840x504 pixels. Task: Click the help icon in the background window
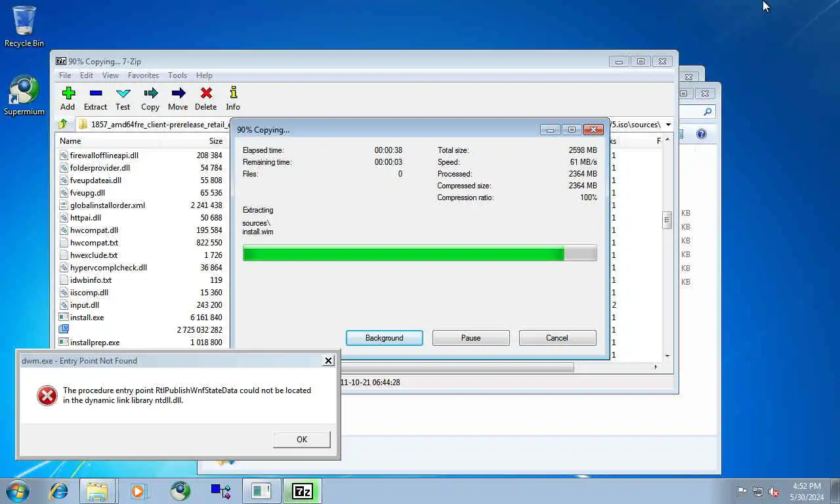[702, 134]
